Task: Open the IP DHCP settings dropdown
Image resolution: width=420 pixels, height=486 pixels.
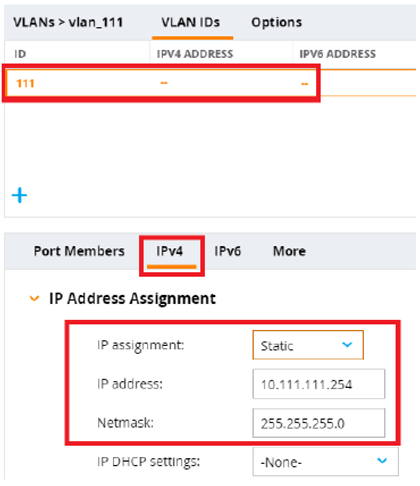Action: [325, 462]
